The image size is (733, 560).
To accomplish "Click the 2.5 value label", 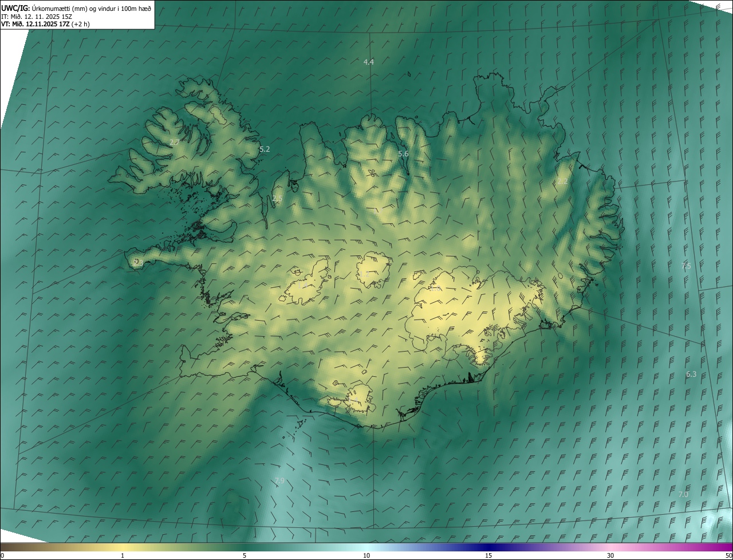I will pos(277,199).
